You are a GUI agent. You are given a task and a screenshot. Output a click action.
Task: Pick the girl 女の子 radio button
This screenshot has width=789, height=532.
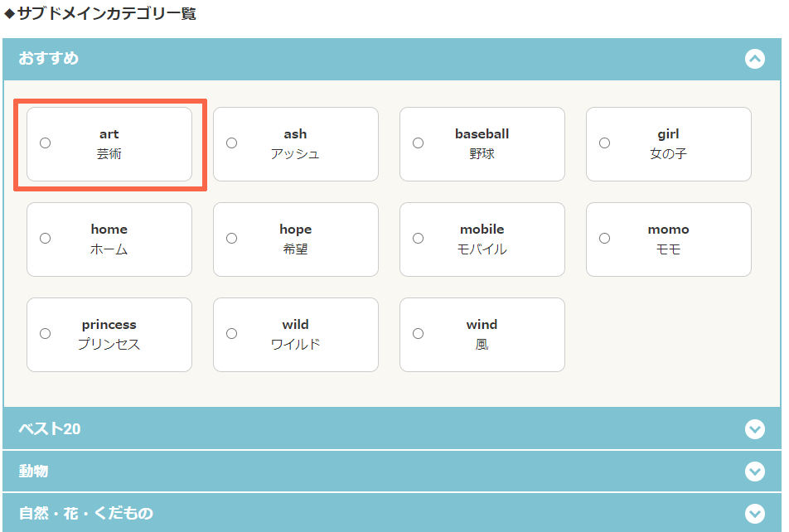(x=605, y=143)
